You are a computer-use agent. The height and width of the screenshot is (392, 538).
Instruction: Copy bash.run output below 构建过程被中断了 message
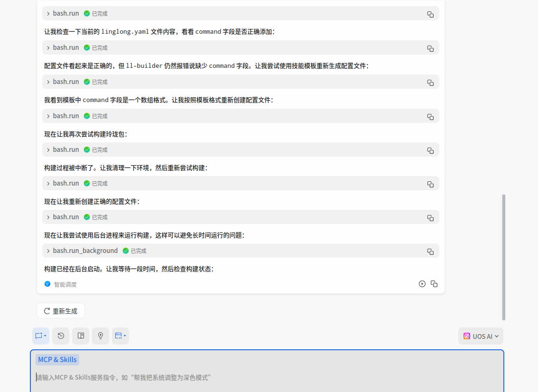point(430,184)
